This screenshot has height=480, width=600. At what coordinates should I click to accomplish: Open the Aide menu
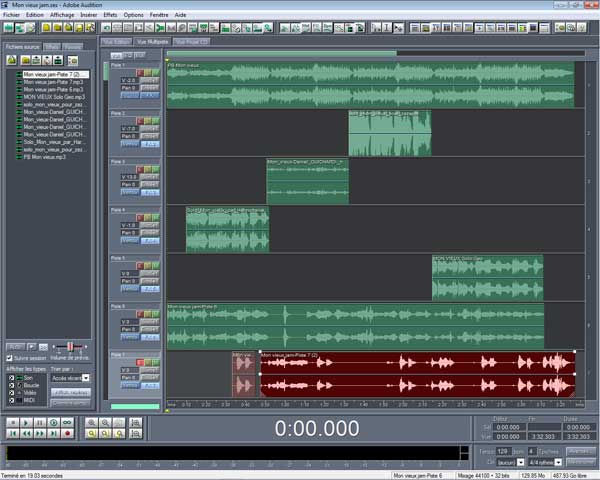click(180, 15)
